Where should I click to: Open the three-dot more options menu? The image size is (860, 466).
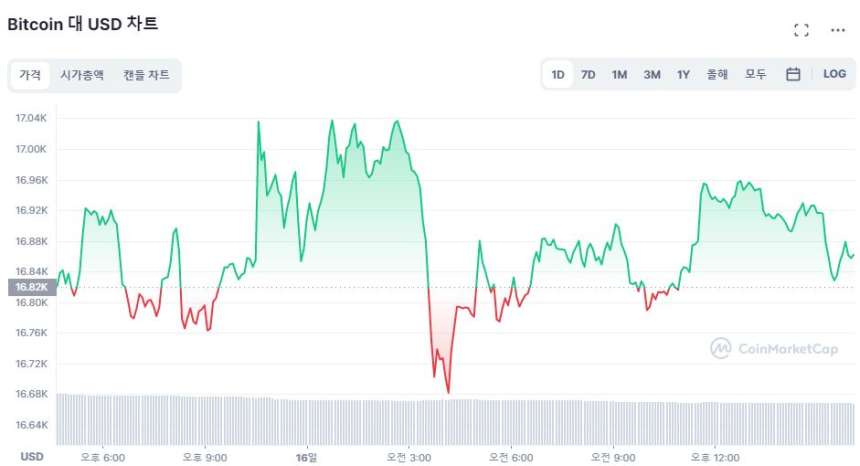(838, 30)
